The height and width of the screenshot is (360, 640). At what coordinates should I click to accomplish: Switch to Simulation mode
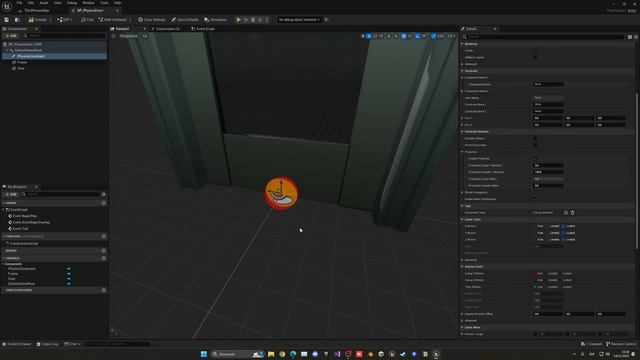tap(216, 20)
